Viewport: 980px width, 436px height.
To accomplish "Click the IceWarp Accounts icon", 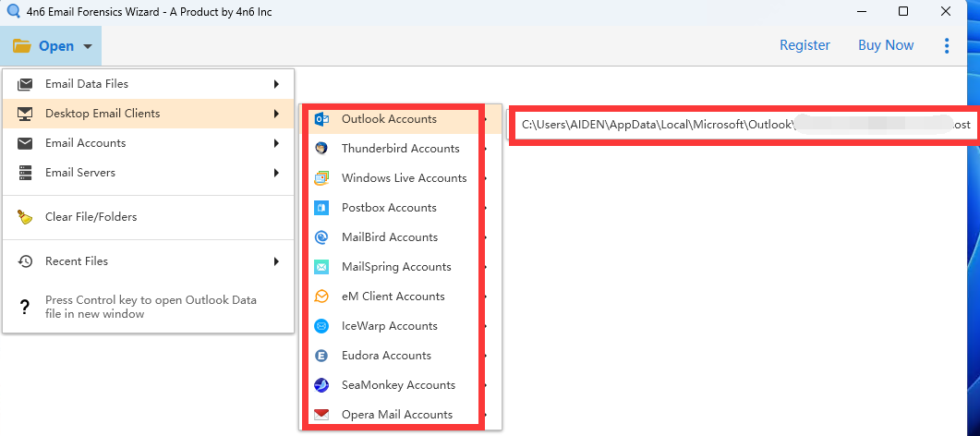I will point(321,326).
